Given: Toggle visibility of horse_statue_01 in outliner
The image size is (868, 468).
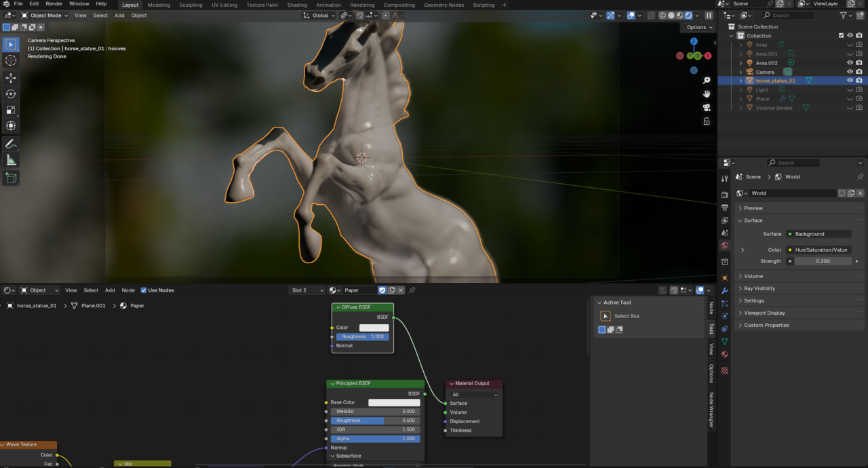Looking at the screenshot, I should tap(850, 81).
